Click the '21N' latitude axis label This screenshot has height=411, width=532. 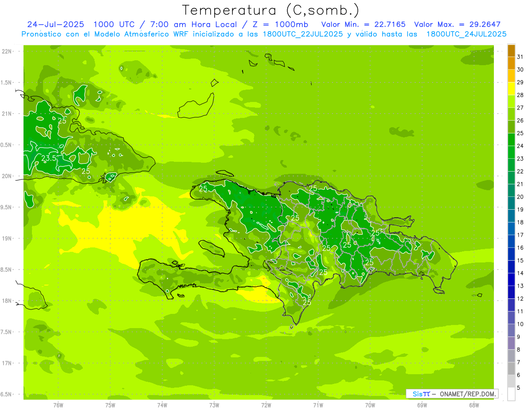[7, 114]
